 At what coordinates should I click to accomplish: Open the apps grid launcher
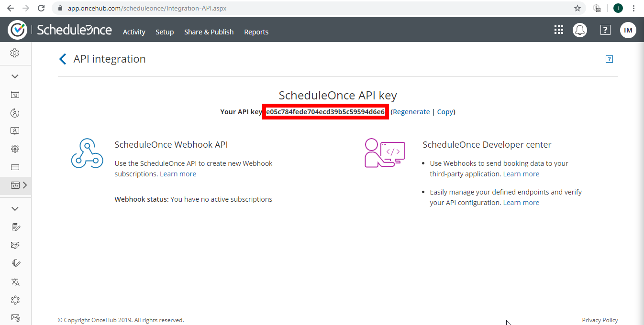click(x=559, y=30)
